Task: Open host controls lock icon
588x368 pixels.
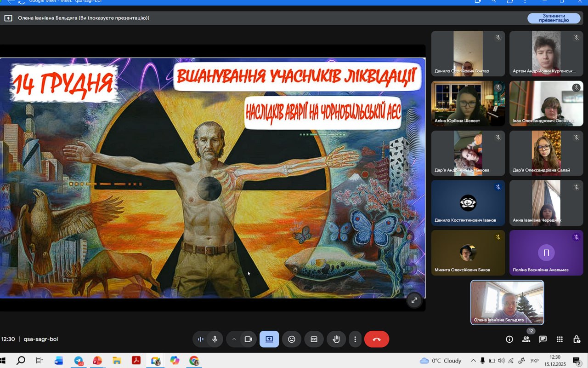Action: coord(577,339)
